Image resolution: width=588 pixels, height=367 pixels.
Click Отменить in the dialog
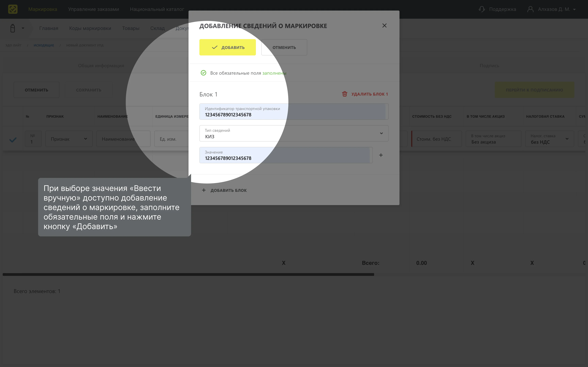pos(284,47)
